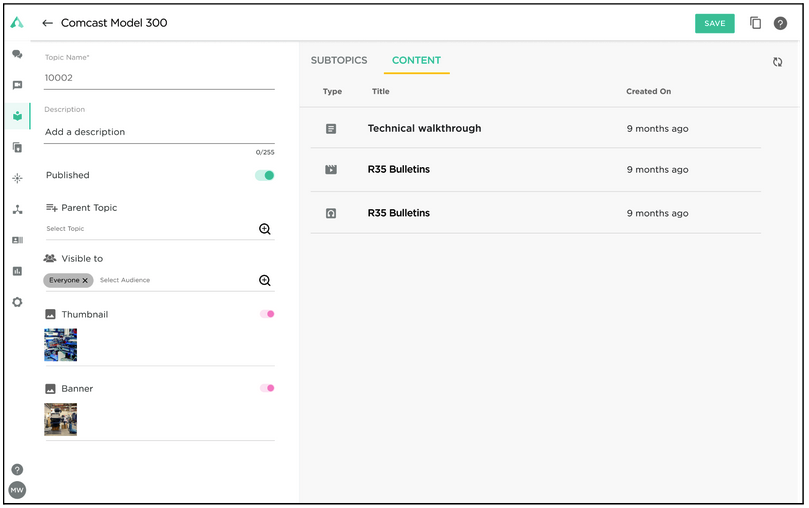Switch to the SUBTOPICS tab
The image size is (809, 508).
339,60
